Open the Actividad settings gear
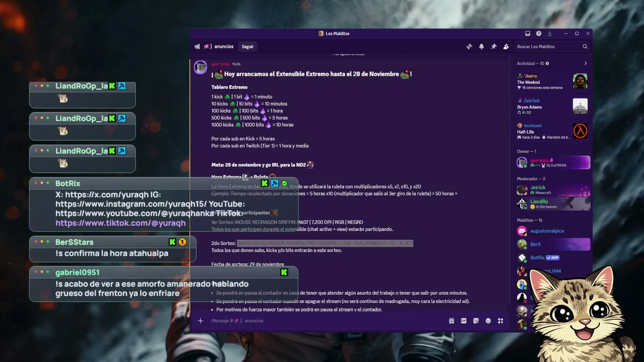644x362 pixels. [x=547, y=63]
